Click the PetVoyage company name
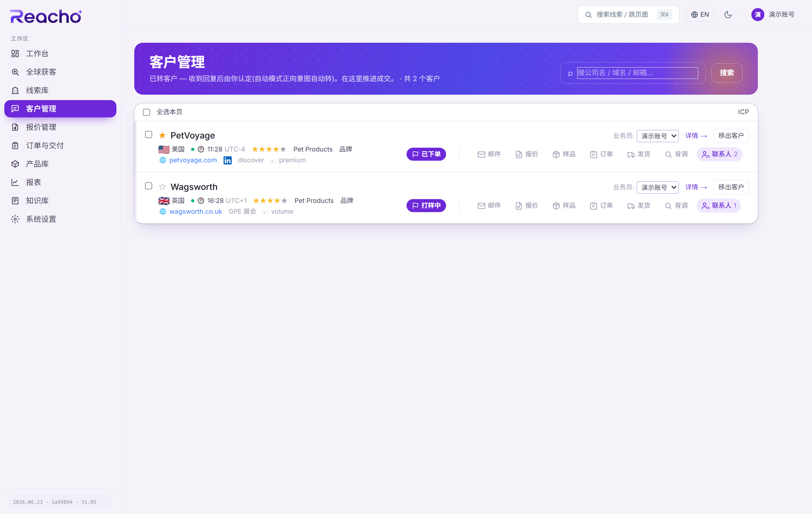 (192, 135)
